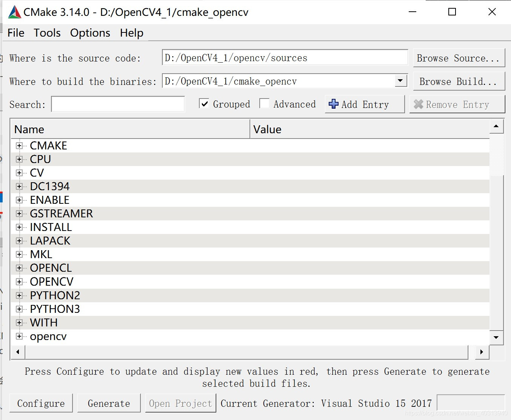
Task: Click the Browse Build button
Action: coord(459,82)
